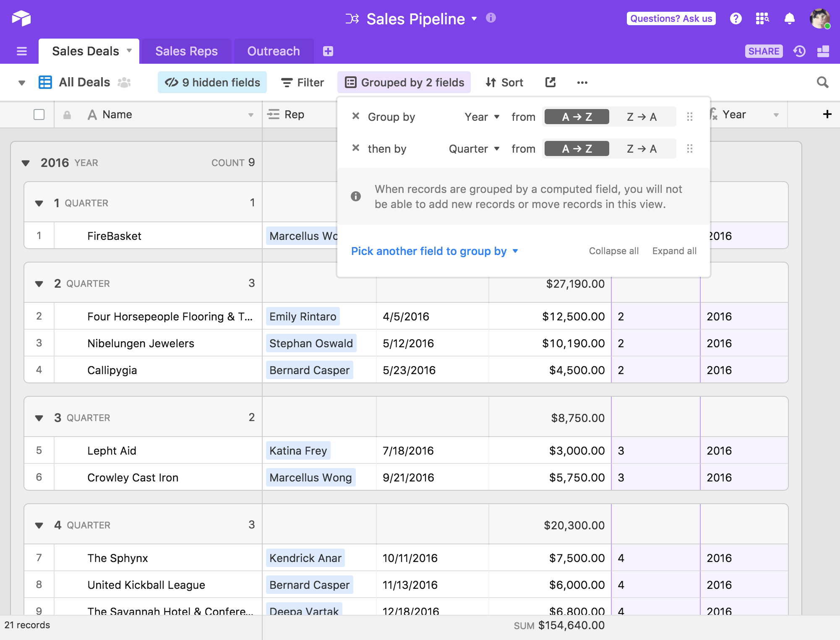Viewport: 840px width, 640px height.
Task: Open the Katina Frey linked record
Action: (298, 450)
